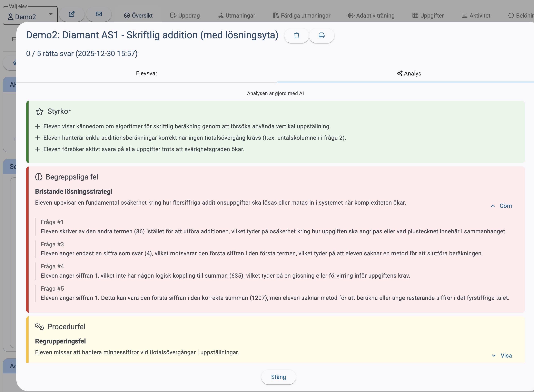This screenshot has height=392, width=534.
Task: Click the Begreppsliga fel brain icon
Action: (39, 177)
